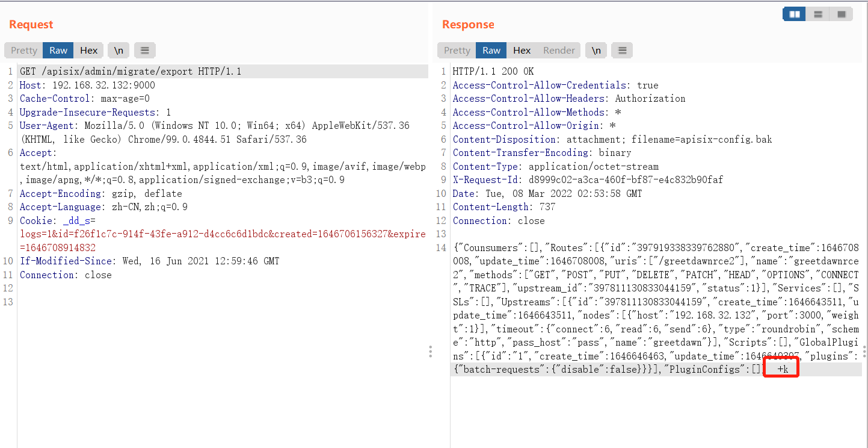Click the Content-Transfer-Encoding: binary line

pos(542,153)
